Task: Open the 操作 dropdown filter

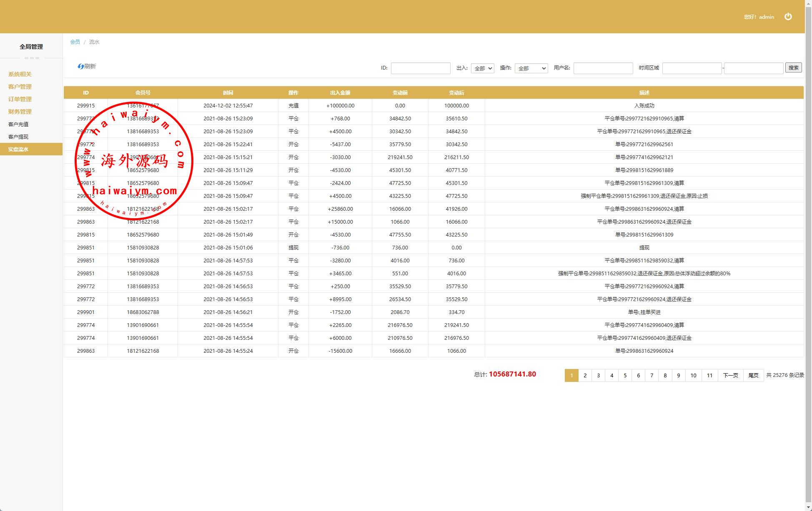Action: click(531, 68)
